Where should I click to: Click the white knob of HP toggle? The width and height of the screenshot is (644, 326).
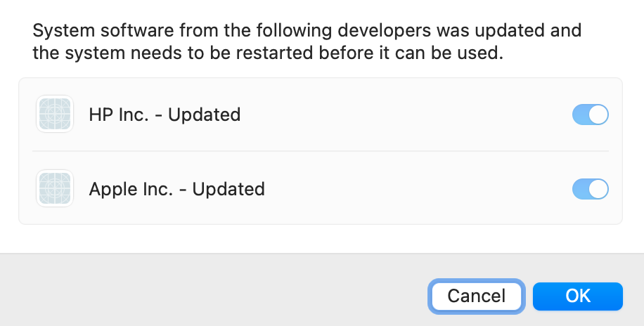598,115
